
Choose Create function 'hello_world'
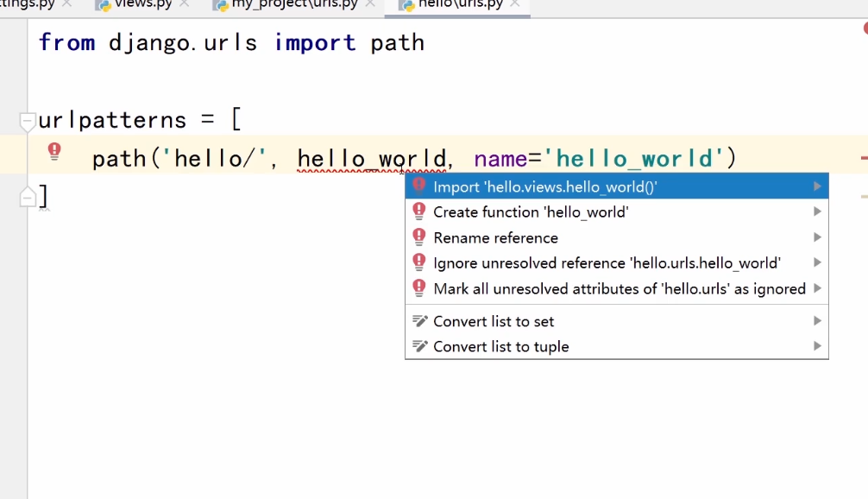coord(617,212)
